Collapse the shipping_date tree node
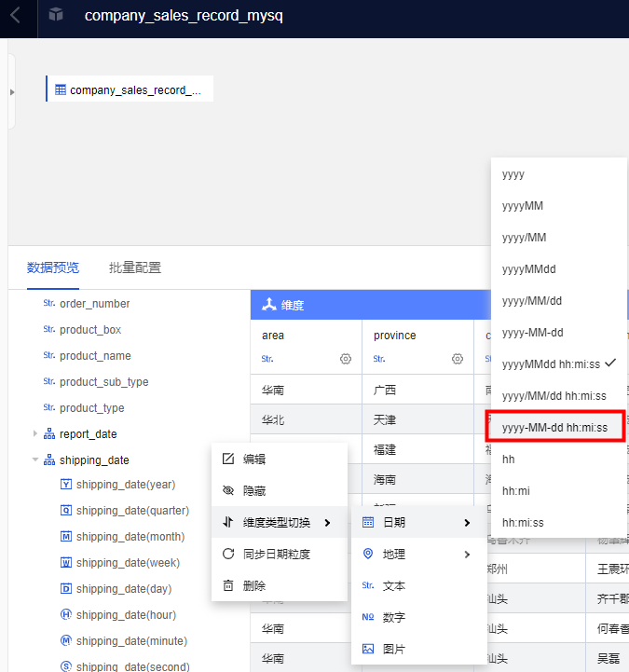This screenshot has height=672, width=629. pyautogui.click(x=36, y=459)
